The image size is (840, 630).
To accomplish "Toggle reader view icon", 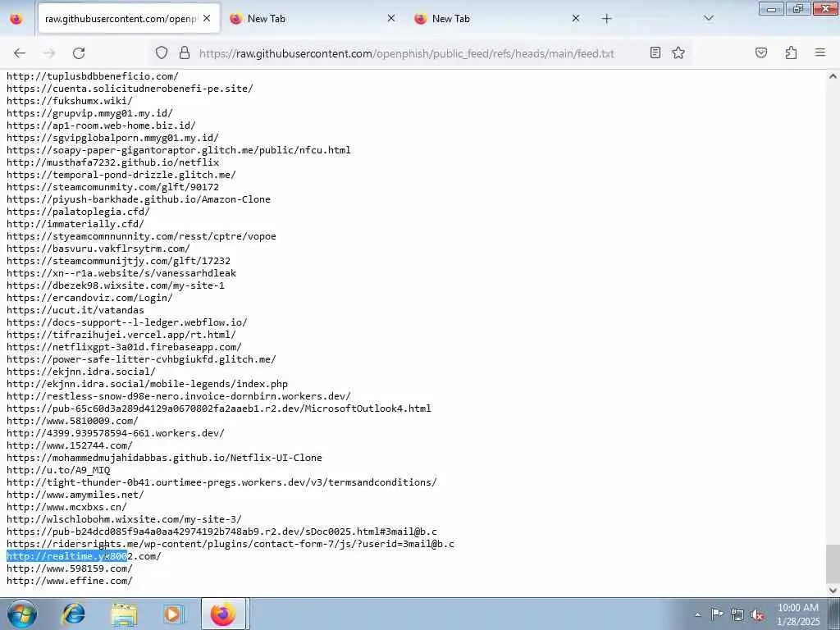I will point(655,52).
